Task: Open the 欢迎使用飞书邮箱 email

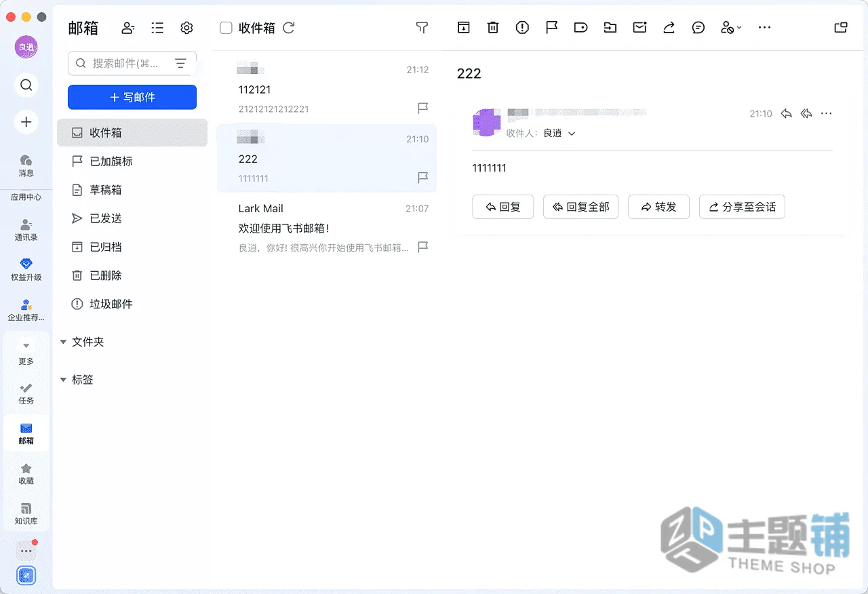Action: point(327,228)
